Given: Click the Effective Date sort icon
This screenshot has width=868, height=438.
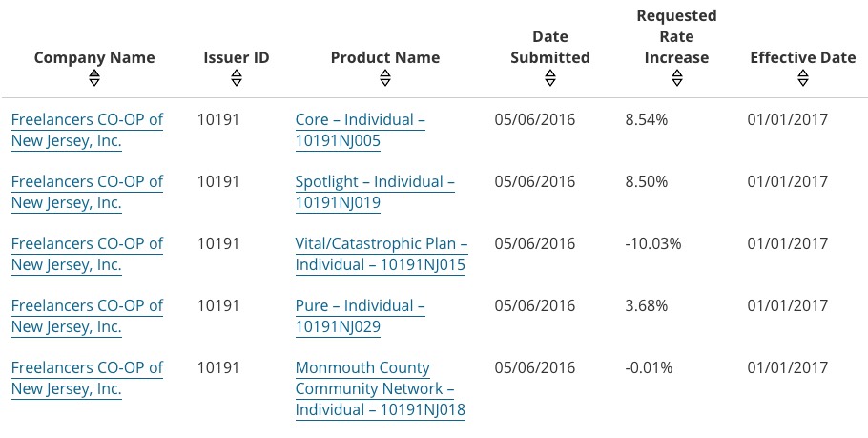Looking at the screenshot, I should click(802, 79).
